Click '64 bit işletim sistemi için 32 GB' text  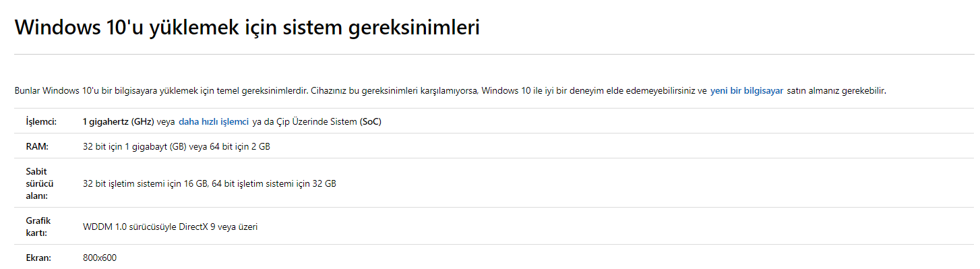click(x=274, y=183)
